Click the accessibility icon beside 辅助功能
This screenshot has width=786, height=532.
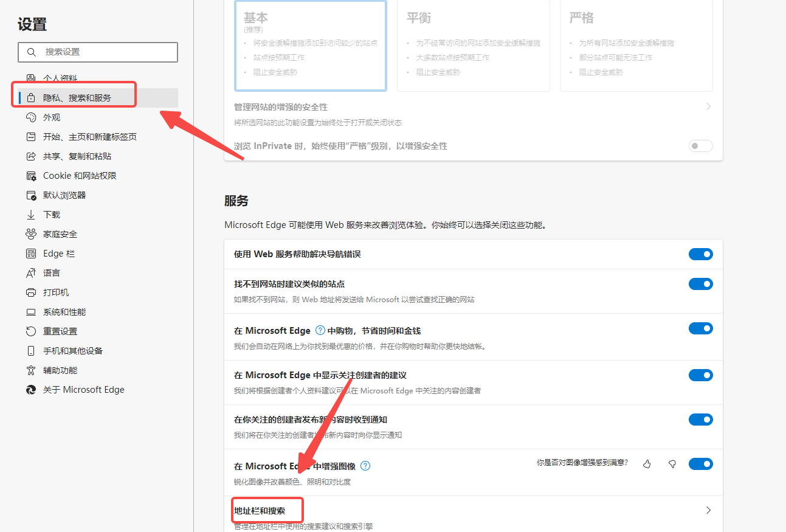point(31,370)
